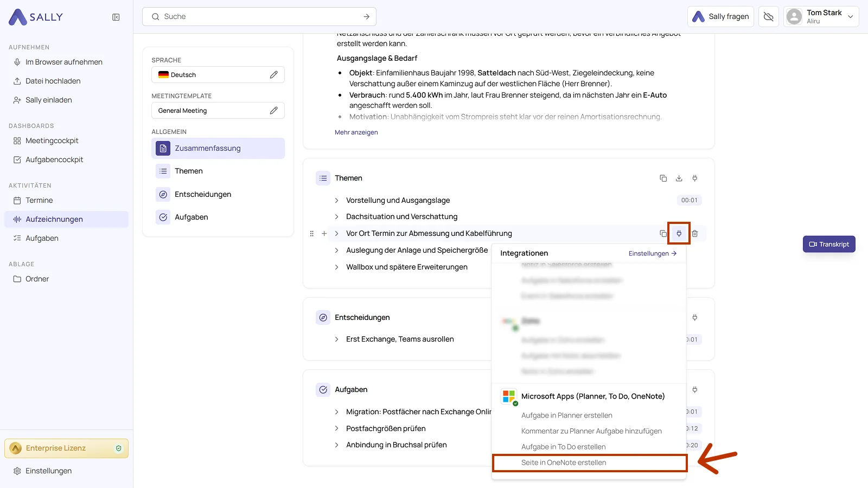
Task: Expand Anbindung in Bruchsal prüfen task
Action: click(336, 445)
